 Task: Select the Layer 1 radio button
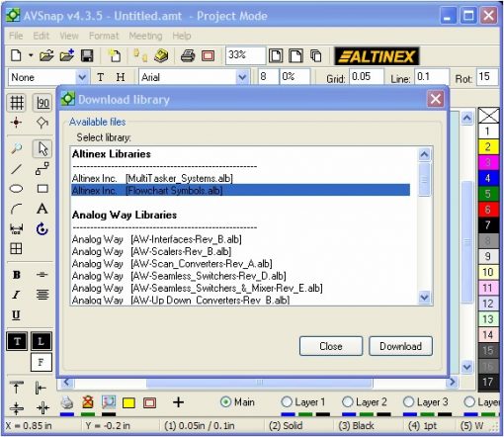coord(287,402)
